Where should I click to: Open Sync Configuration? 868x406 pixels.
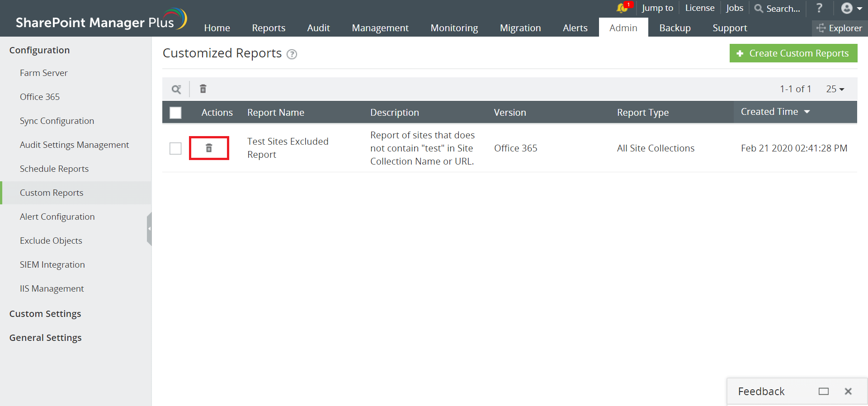click(57, 121)
